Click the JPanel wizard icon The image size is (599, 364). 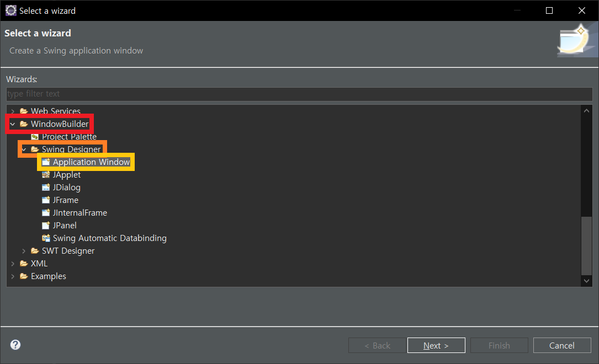(46, 226)
